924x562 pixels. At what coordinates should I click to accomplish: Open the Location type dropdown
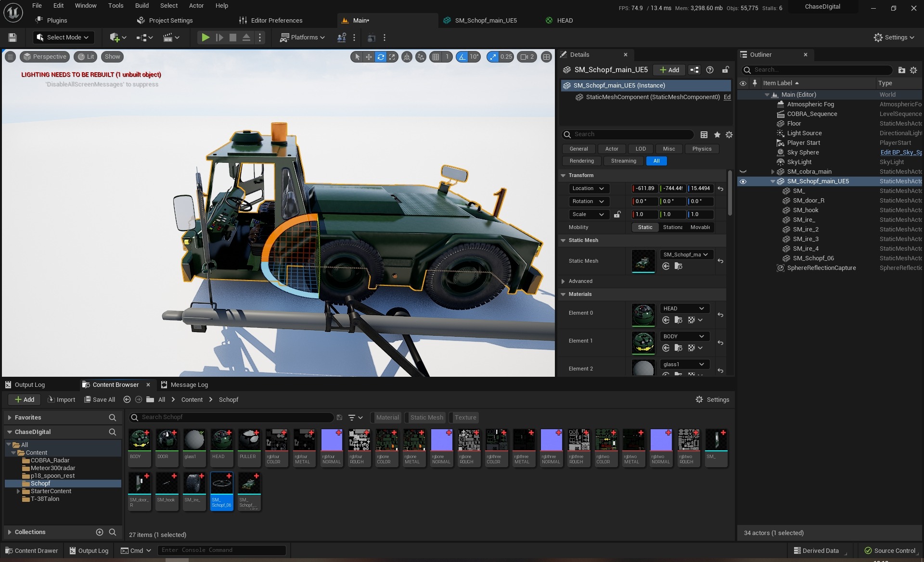(x=589, y=189)
